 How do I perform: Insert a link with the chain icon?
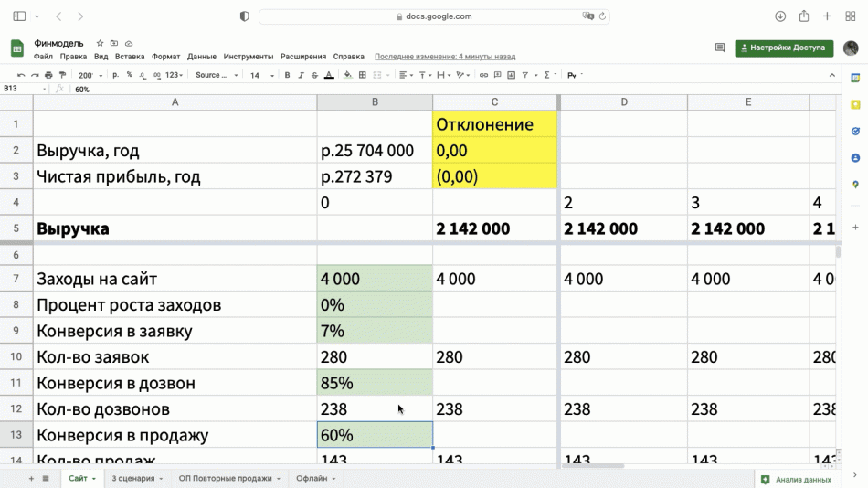coord(484,75)
